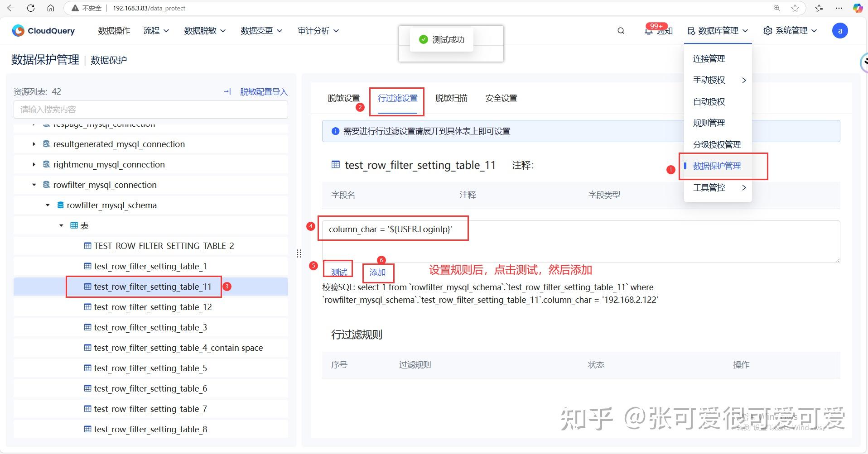868x454 pixels.
Task: Expand the resultgenerated_mysql_connection tree node
Action: click(x=34, y=144)
